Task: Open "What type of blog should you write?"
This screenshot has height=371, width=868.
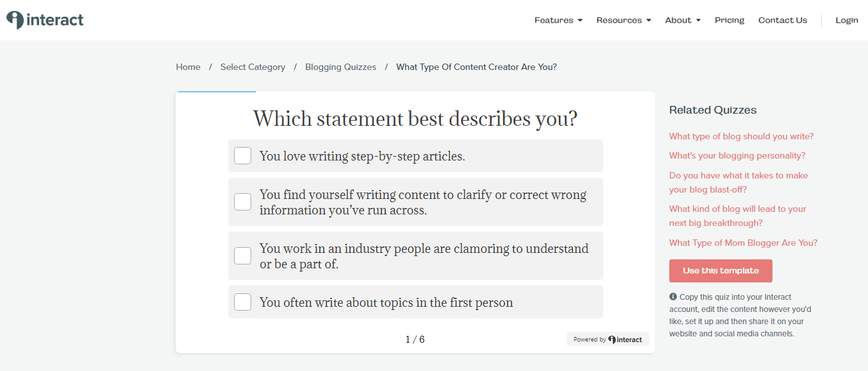Action: (x=741, y=136)
